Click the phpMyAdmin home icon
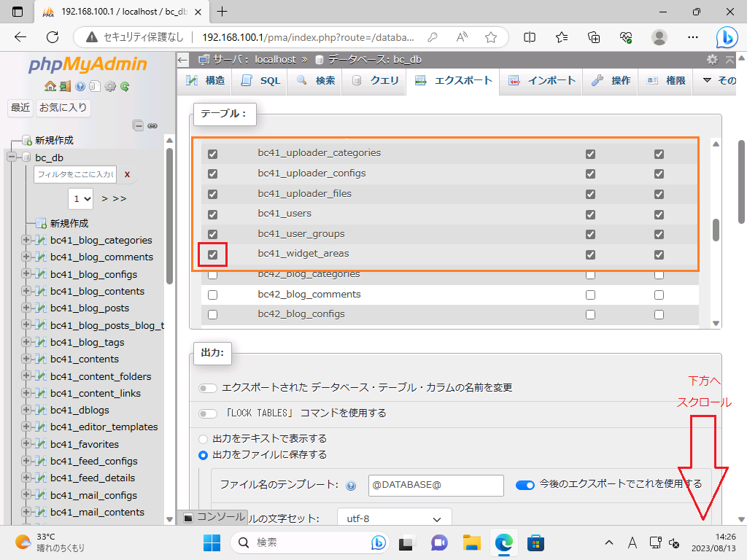The height and width of the screenshot is (560, 747). (50, 86)
